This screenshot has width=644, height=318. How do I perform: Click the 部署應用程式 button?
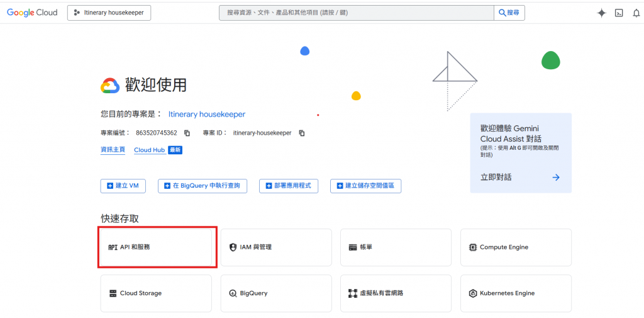coord(289,186)
